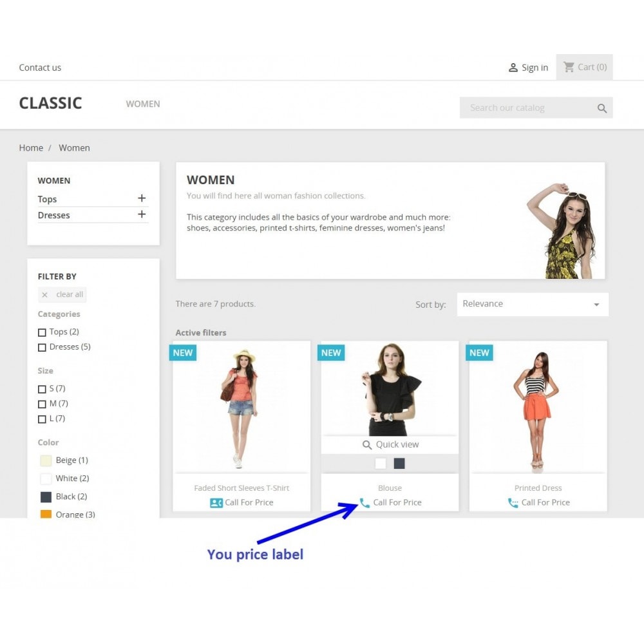Click the X icon beside clear all
The height and width of the screenshot is (644, 644).
pyautogui.click(x=45, y=295)
